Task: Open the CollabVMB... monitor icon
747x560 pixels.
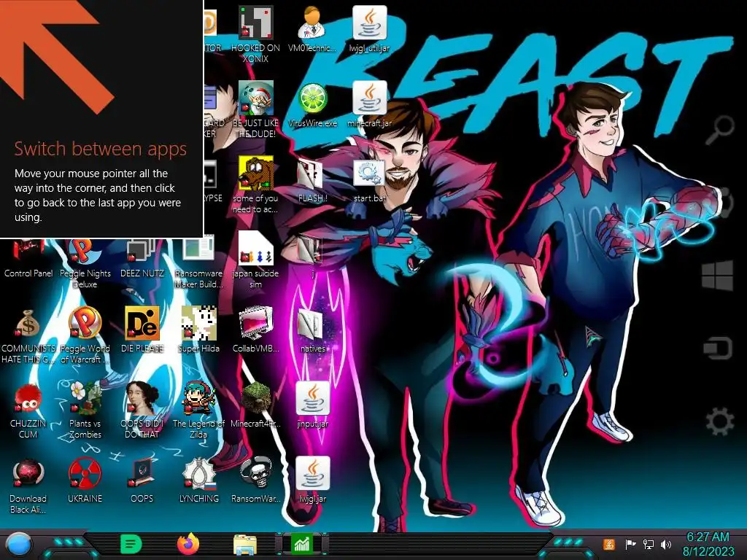Action: tap(256, 324)
